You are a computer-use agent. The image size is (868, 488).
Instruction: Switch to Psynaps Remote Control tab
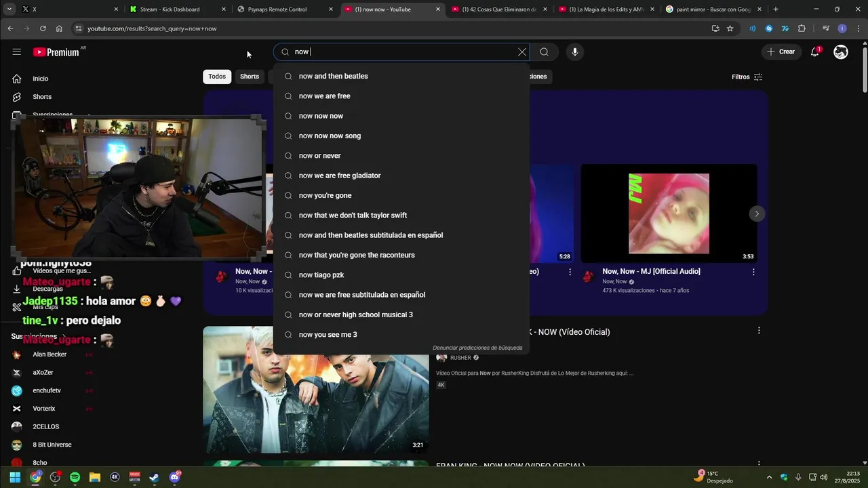[285, 9]
